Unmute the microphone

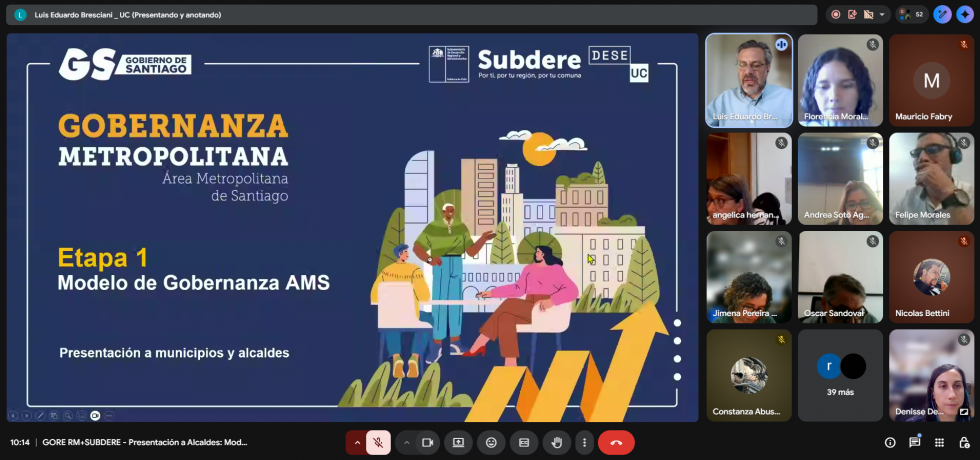click(379, 442)
